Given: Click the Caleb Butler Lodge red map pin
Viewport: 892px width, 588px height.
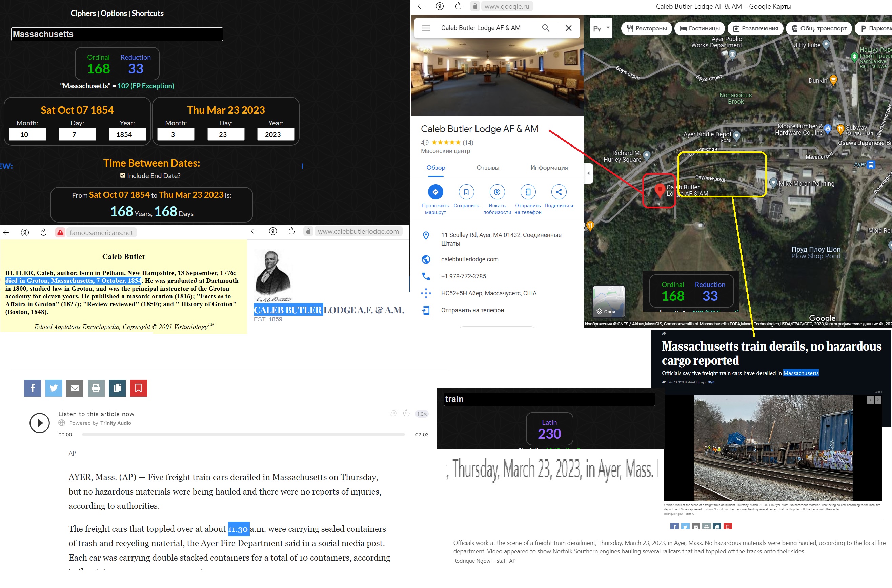Looking at the screenshot, I should tap(659, 190).
